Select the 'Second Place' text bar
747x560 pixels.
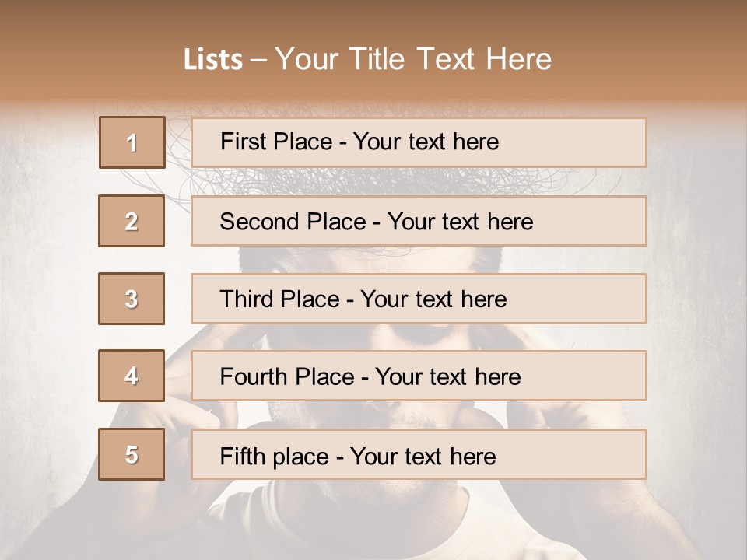[x=419, y=221]
